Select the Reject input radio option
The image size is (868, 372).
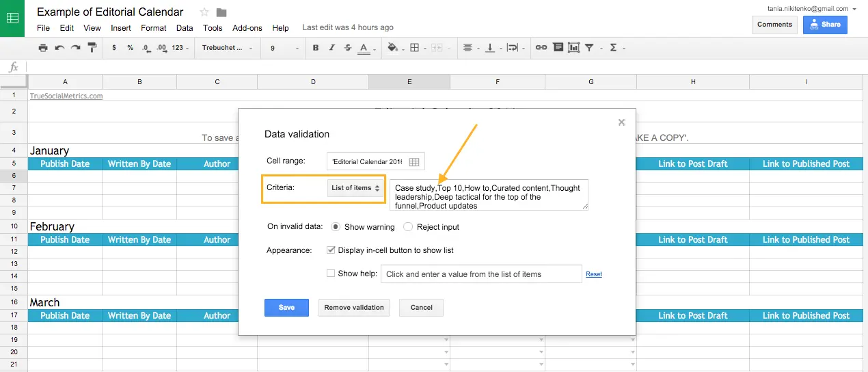point(408,227)
